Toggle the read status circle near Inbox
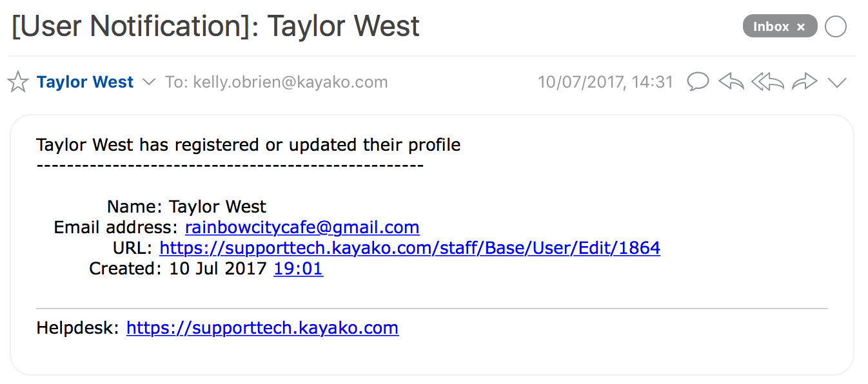The image size is (868, 384). tap(836, 26)
